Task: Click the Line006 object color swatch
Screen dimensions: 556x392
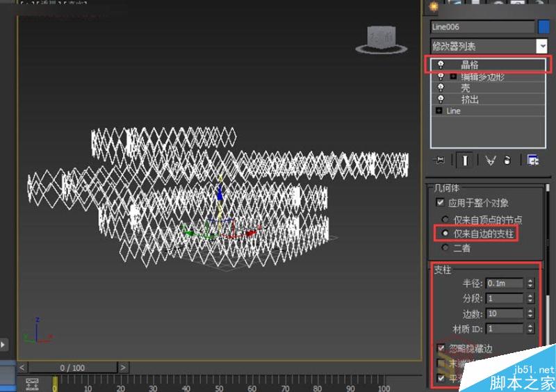Action: click(x=543, y=27)
